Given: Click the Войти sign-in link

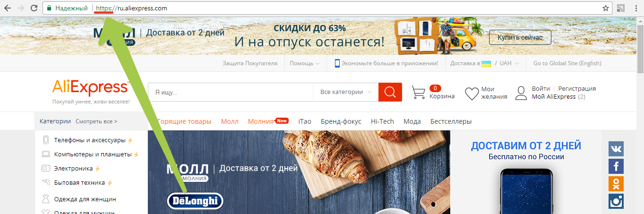Looking at the screenshot, I should pyautogui.click(x=541, y=88).
